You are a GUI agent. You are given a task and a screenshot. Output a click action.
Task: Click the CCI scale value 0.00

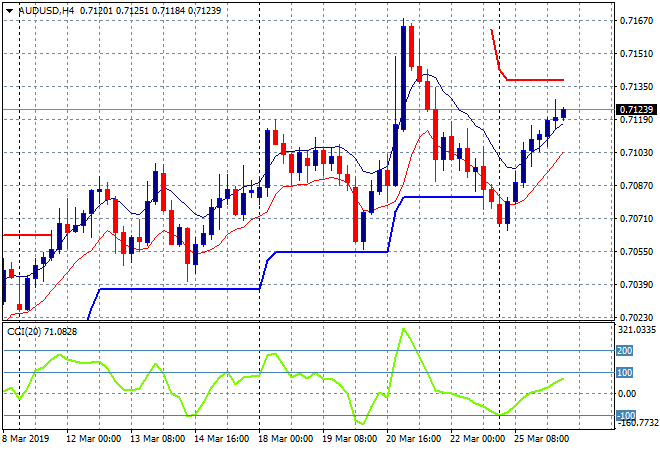pos(627,394)
